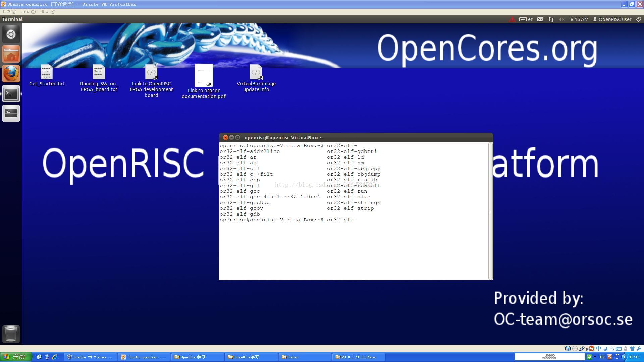Minimize the openrisc terminal window

point(231,138)
